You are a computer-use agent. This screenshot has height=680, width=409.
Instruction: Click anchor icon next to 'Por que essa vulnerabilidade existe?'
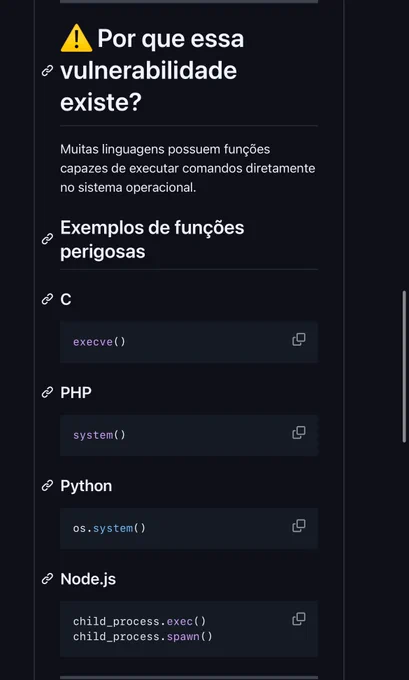click(x=47, y=71)
